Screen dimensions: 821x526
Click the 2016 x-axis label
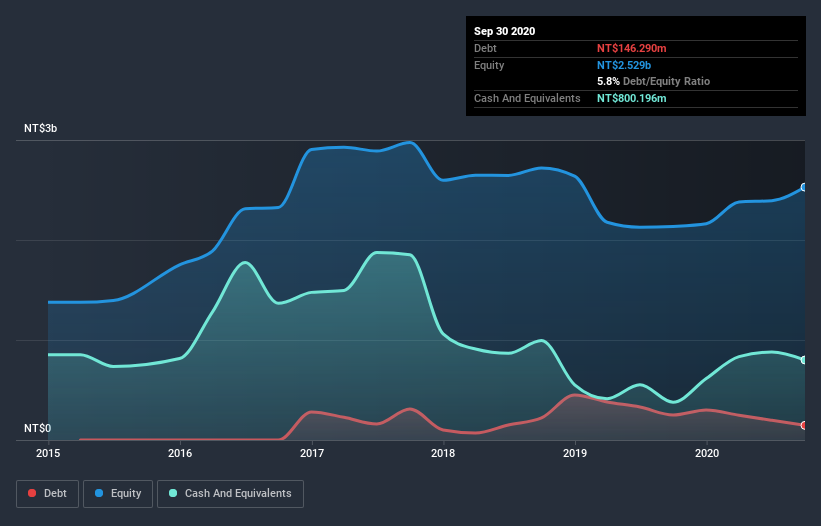[180, 453]
